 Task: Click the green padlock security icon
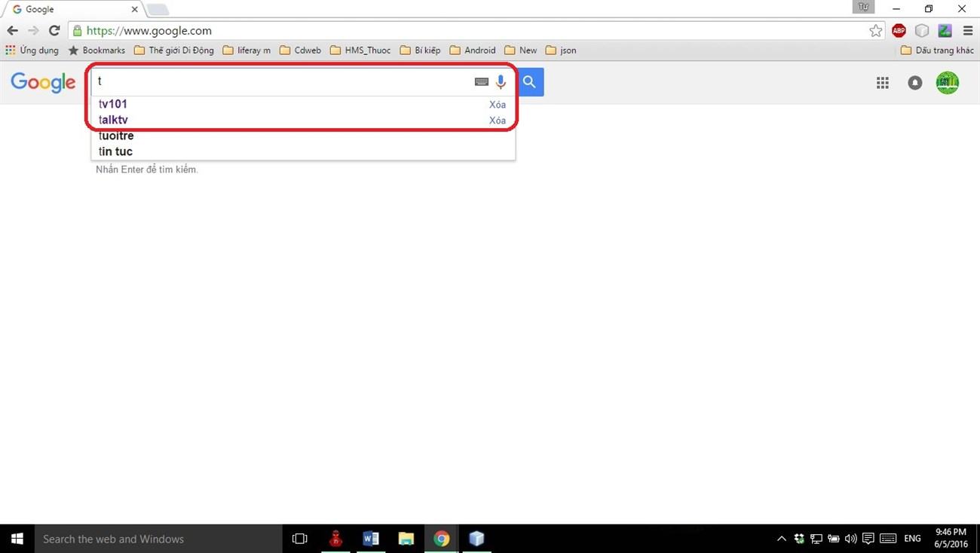tap(77, 31)
